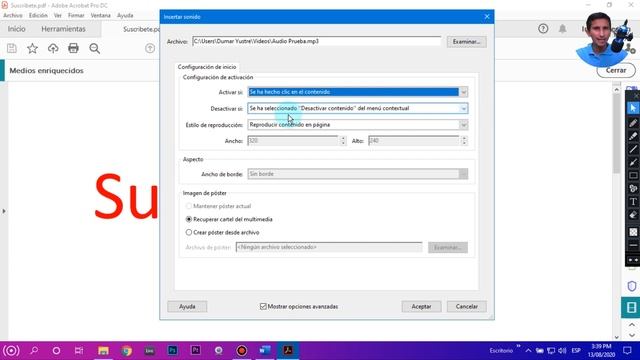This screenshot has height=360, width=640.
Task: Select the highlighter marker tool
Action: 633,136
